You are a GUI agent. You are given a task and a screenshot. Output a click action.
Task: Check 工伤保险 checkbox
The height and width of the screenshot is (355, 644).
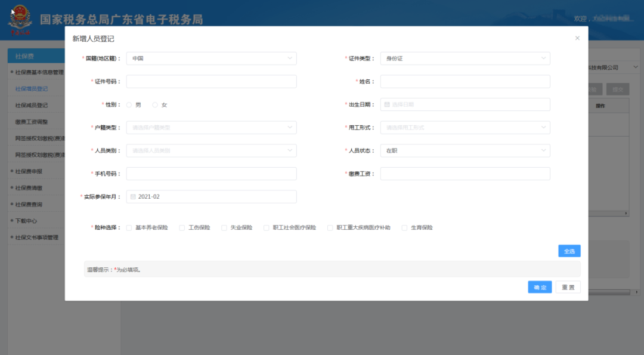click(182, 228)
